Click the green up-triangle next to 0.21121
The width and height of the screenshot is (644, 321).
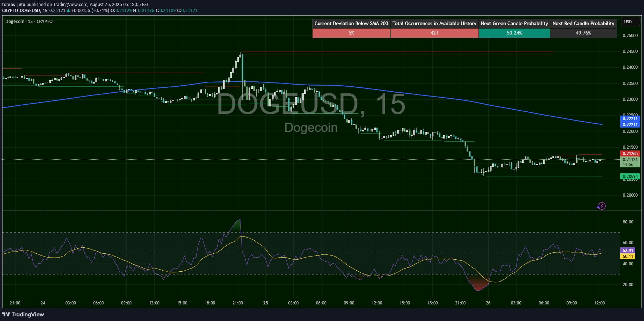pos(68,11)
